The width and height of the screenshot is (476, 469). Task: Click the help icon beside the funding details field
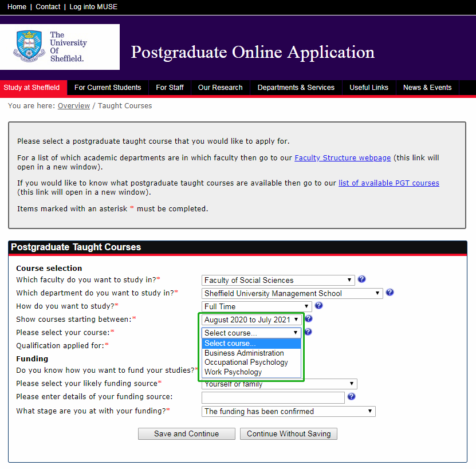351,396
